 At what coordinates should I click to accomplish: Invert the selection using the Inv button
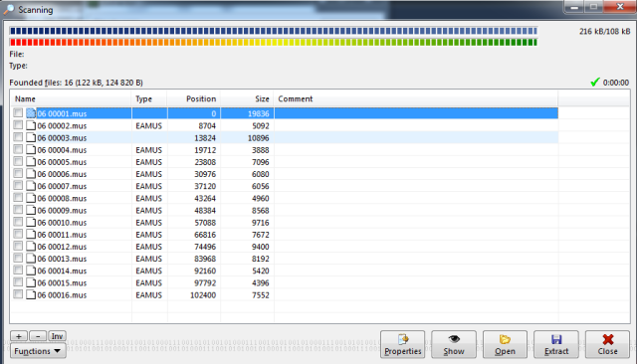pyautogui.click(x=57, y=336)
